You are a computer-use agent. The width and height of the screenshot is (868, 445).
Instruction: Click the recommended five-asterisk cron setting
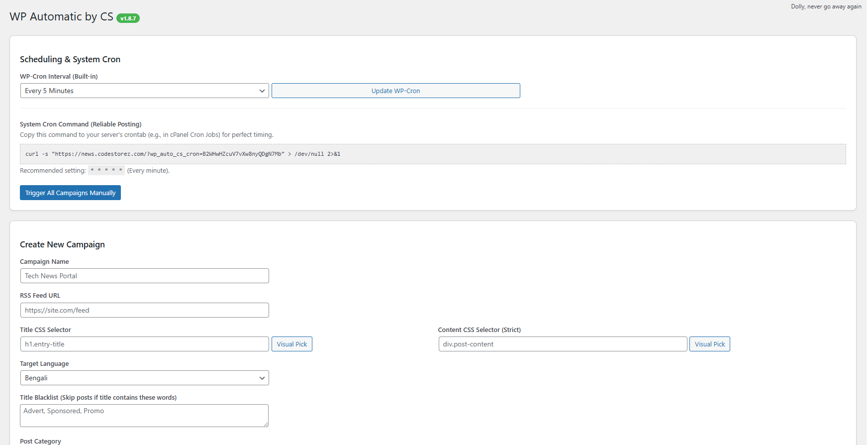pyautogui.click(x=106, y=170)
